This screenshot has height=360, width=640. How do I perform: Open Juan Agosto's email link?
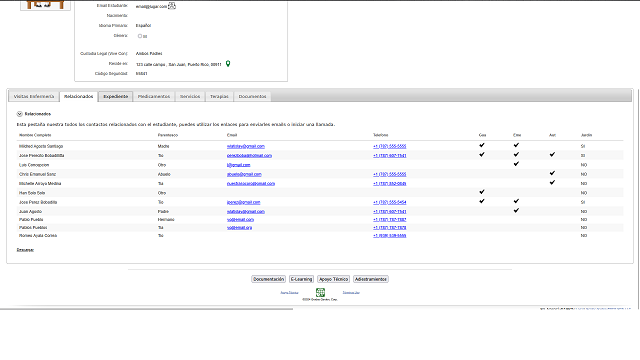pos(246,212)
